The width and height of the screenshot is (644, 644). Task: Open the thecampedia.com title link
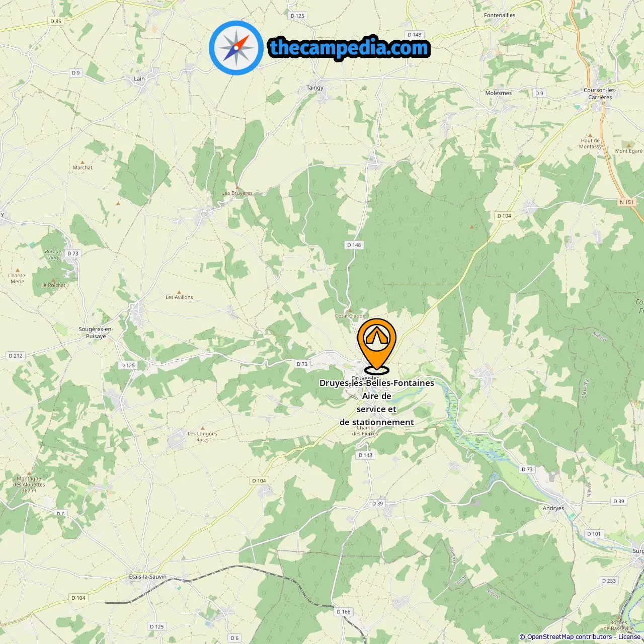pos(349,48)
